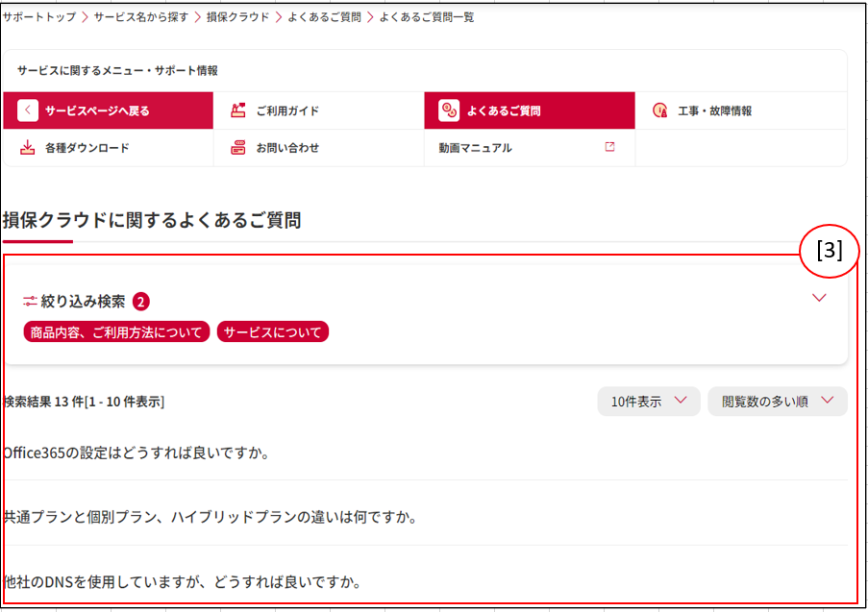Image resolution: width=868 pixels, height=612 pixels.
Task: Open the 閲覧数の多い順 sort dropdown
Action: click(x=777, y=402)
